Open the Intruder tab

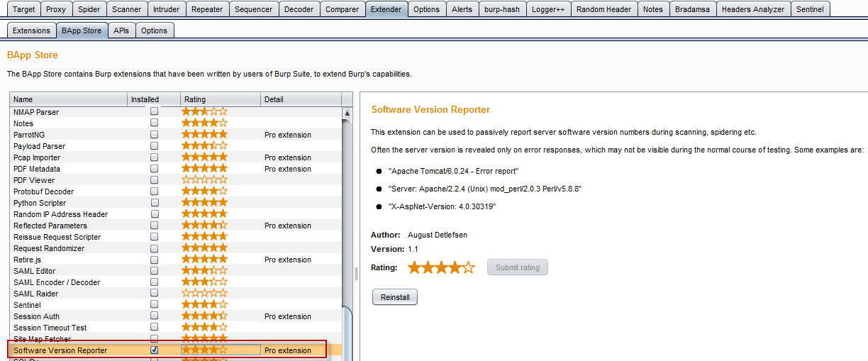tap(167, 9)
